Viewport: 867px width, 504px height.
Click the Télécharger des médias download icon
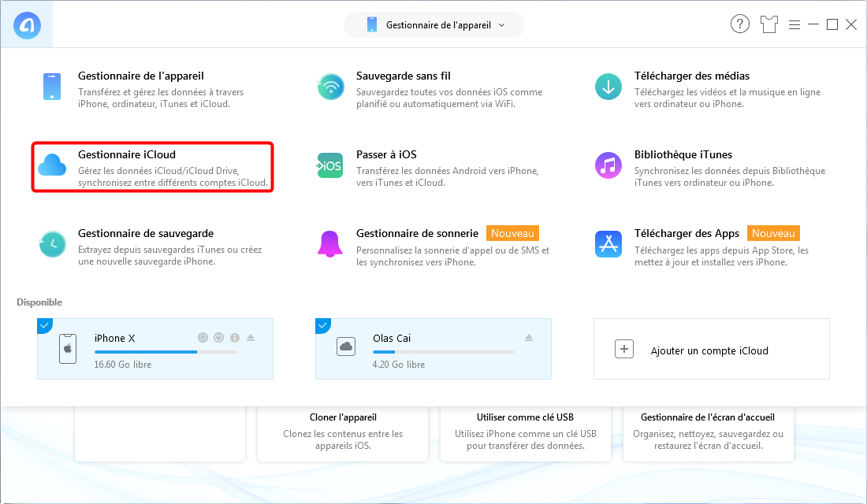pyautogui.click(x=608, y=87)
